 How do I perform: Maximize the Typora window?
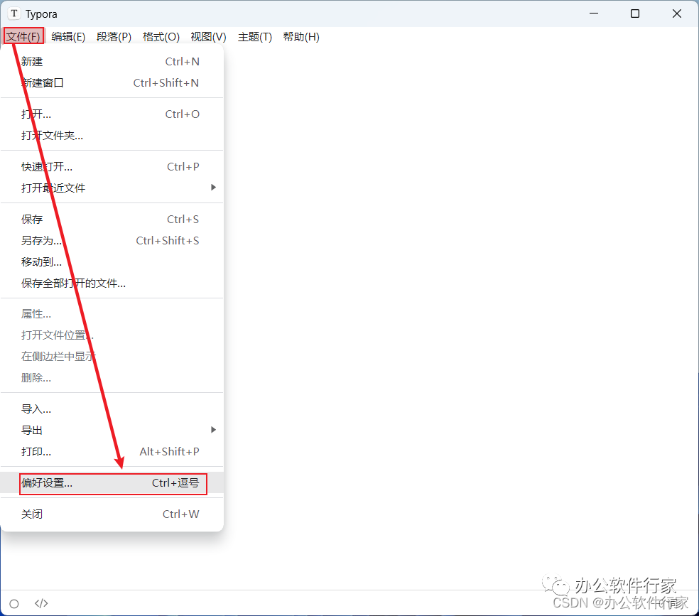(635, 13)
